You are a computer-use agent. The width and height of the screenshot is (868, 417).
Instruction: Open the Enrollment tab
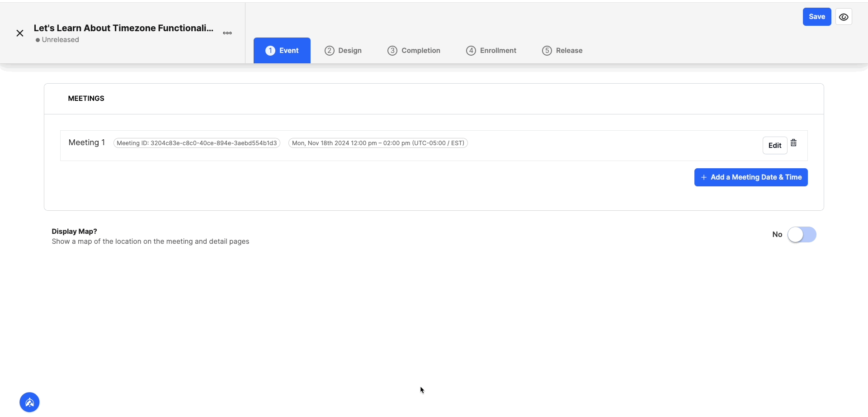point(491,51)
